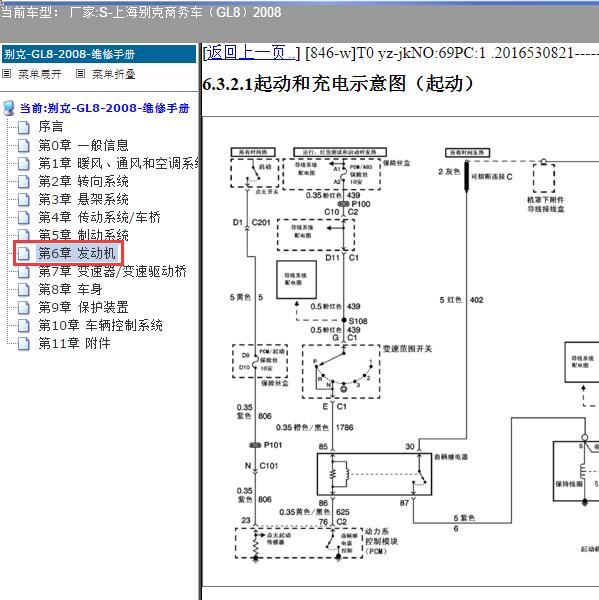Click the page icon beside 序言

pos(24,127)
